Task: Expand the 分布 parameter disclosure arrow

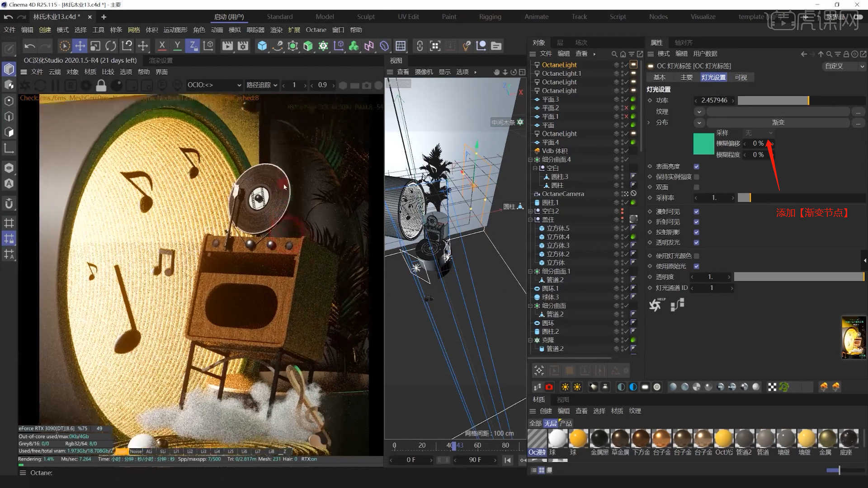Action: 649,122
